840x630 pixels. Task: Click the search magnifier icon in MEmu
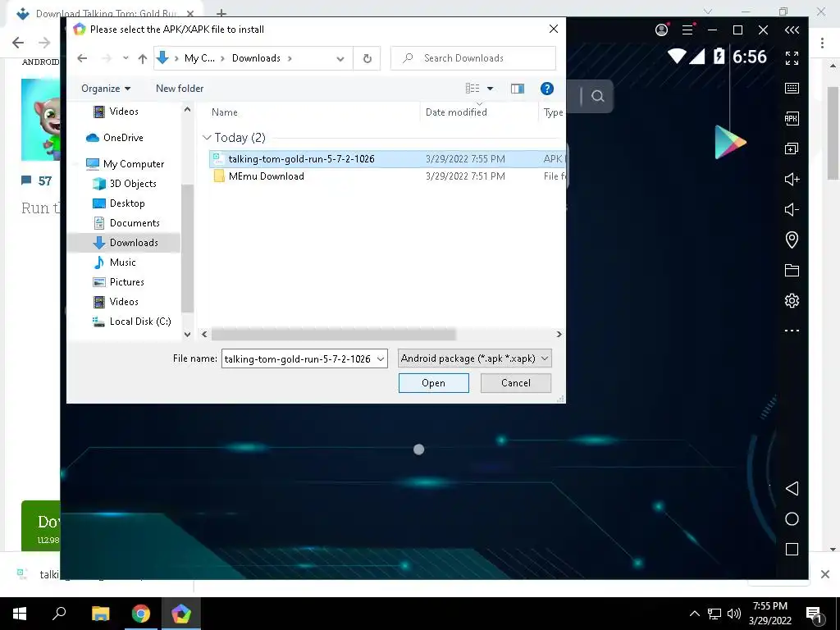[598, 96]
